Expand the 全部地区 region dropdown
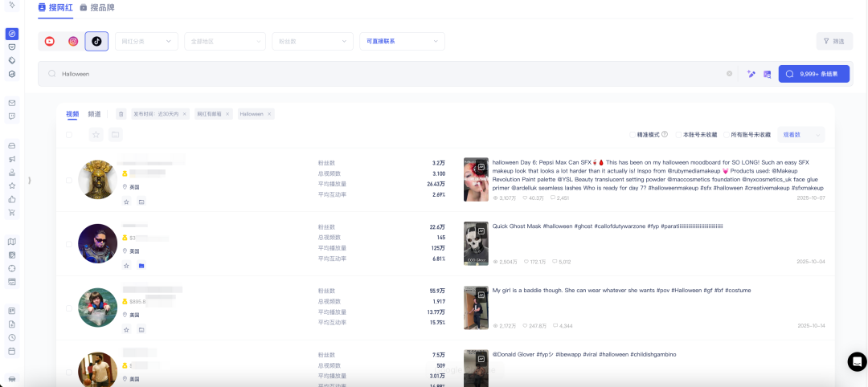 (224, 41)
